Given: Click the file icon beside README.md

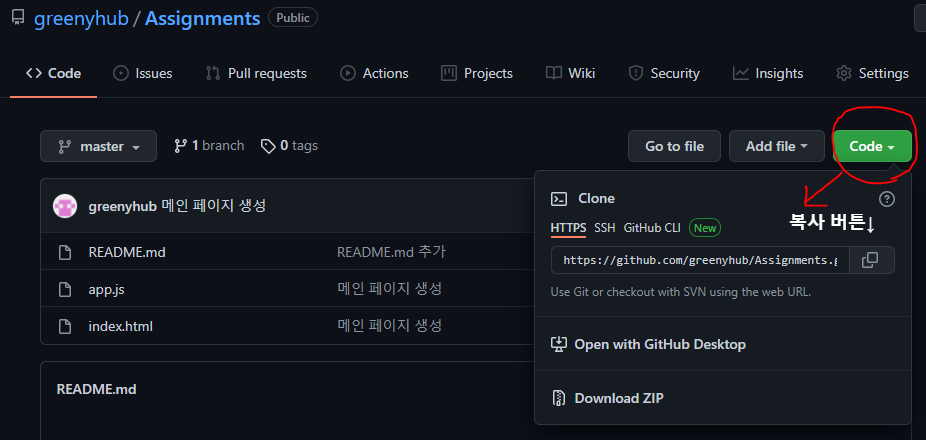Looking at the screenshot, I should click(x=65, y=253).
